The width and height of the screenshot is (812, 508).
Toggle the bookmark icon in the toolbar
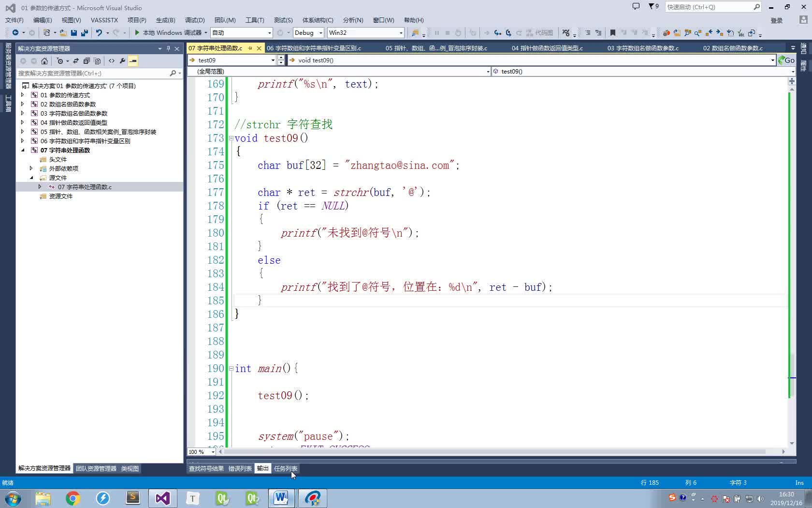pos(612,32)
